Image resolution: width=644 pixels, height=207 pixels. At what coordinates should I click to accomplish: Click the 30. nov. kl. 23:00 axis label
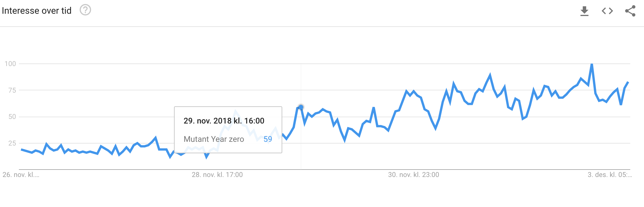coord(414,175)
